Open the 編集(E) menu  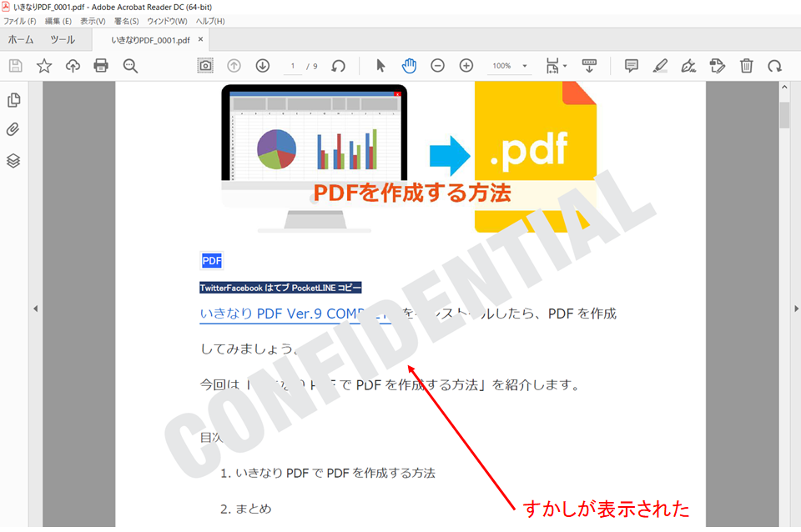58,21
